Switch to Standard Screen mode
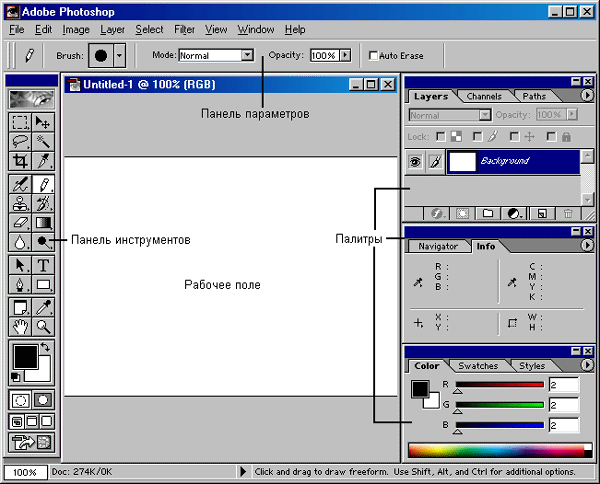The width and height of the screenshot is (600, 484). (17, 422)
